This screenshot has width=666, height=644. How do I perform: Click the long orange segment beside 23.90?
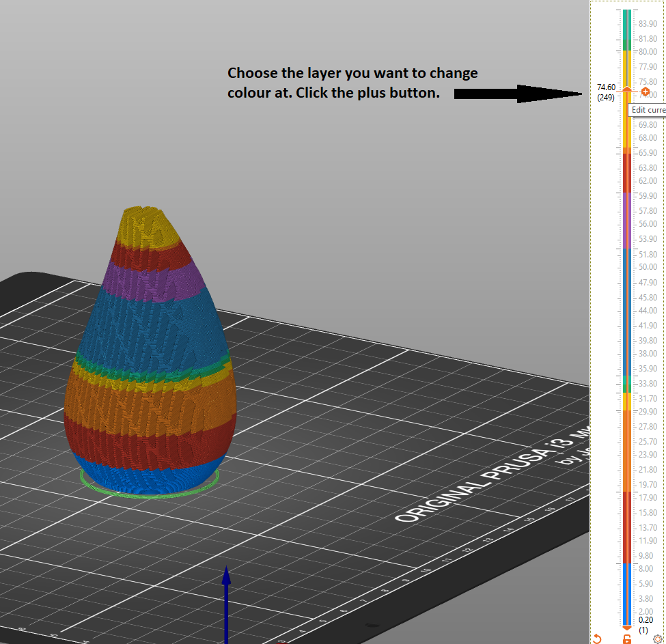(x=627, y=451)
